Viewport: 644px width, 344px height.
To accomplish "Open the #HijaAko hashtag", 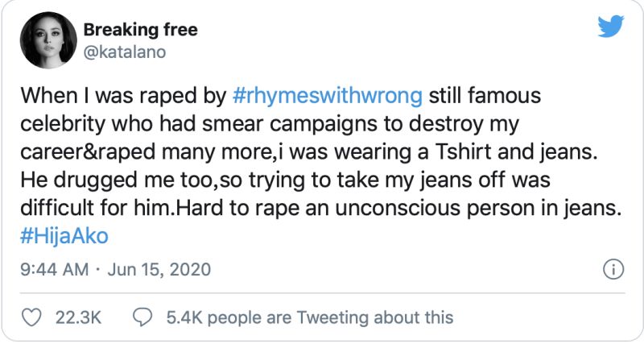I will coord(64,236).
